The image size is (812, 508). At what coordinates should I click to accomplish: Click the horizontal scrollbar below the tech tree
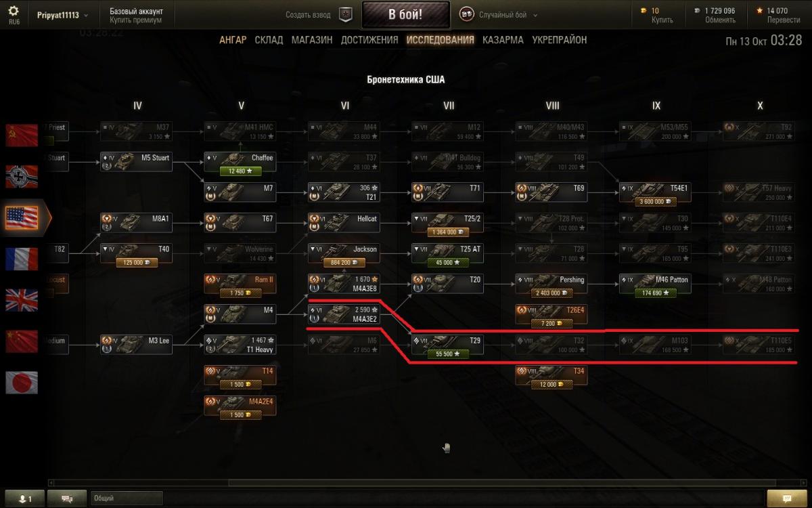(406, 483)
